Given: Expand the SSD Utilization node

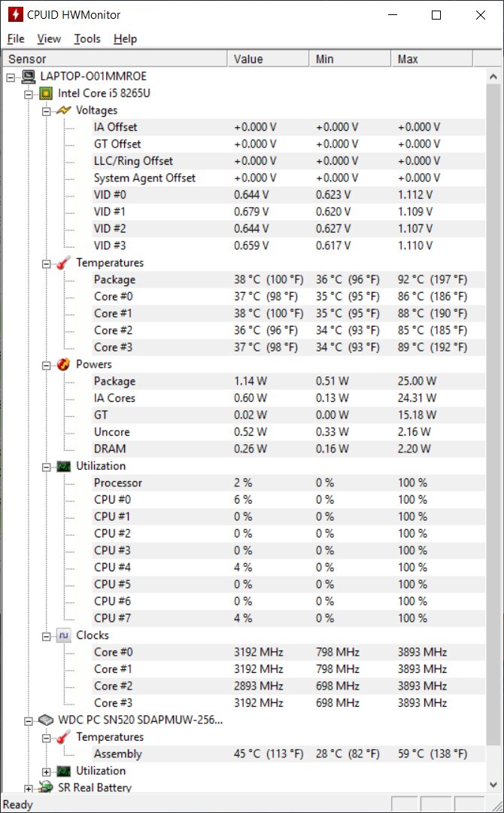Looking at the screenshot, I should (x=46, y=771).
